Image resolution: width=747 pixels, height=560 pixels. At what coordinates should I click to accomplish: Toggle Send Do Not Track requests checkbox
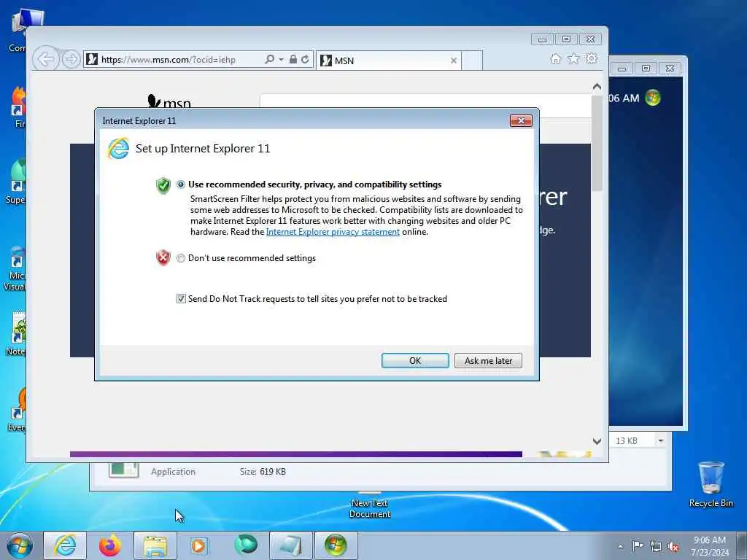point(181,298)
